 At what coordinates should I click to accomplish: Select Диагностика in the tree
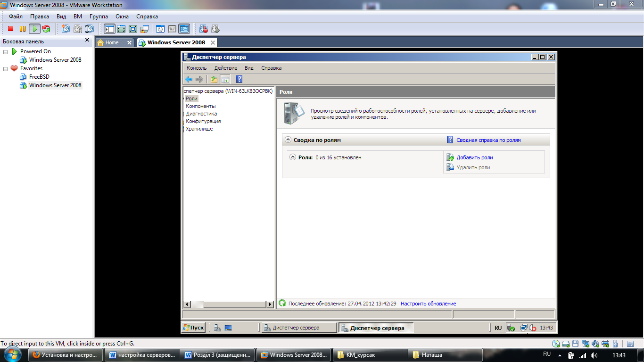pos(201,114)
